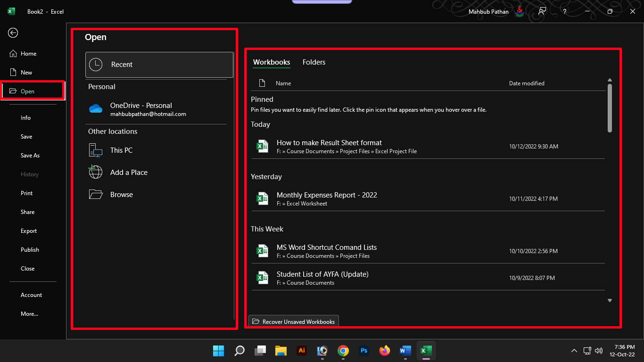Switch to the Folders tab
The image size is (644, 362).
tap(314, 62)
